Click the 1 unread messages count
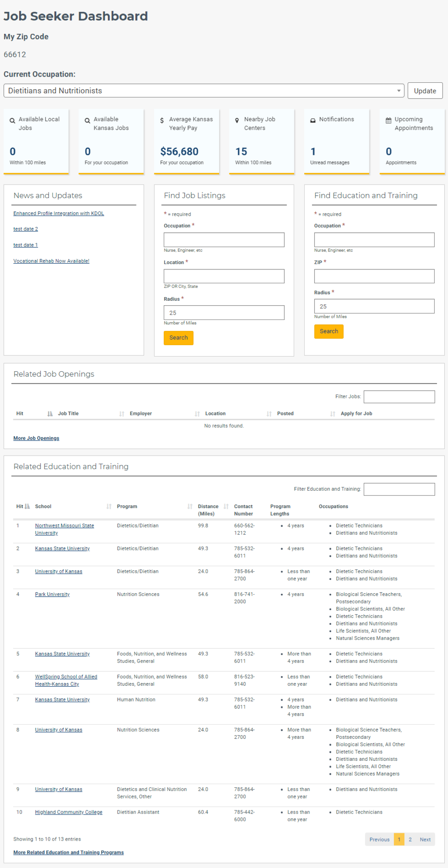The height and width of the screenshot is (868, 448). point(313,152)
